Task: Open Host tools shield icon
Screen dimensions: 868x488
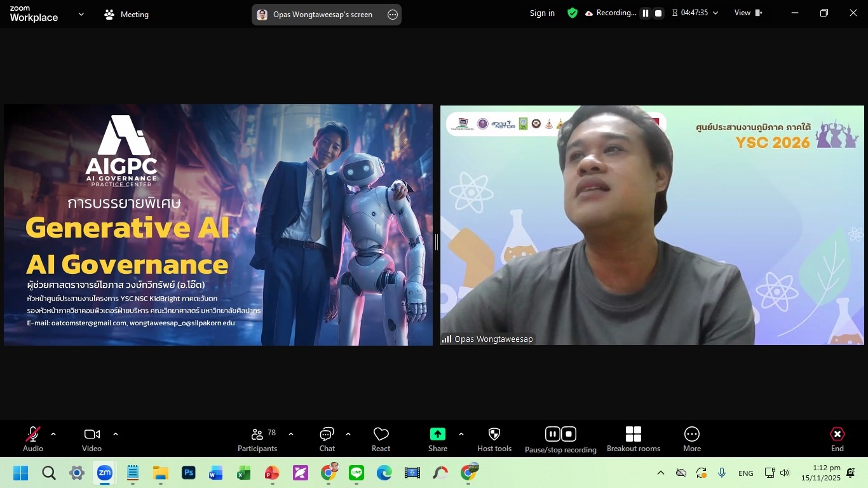Action: coord(494,435)
